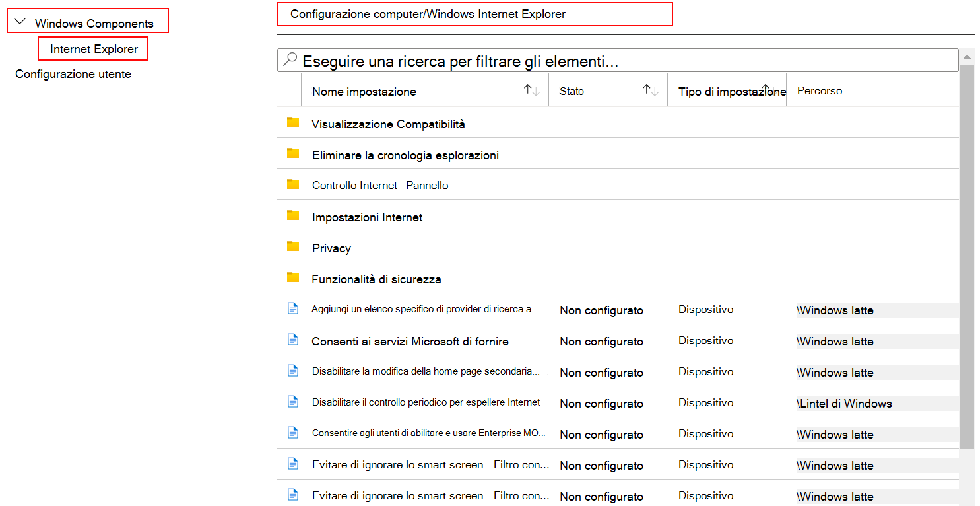Open Disabilitare il controllo periodico per espellere Internet
The image size is (980, 506).
[426, 402]
